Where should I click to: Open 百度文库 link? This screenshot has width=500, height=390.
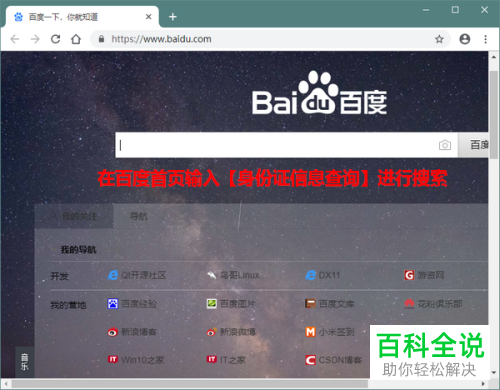[x=330, y=304]
